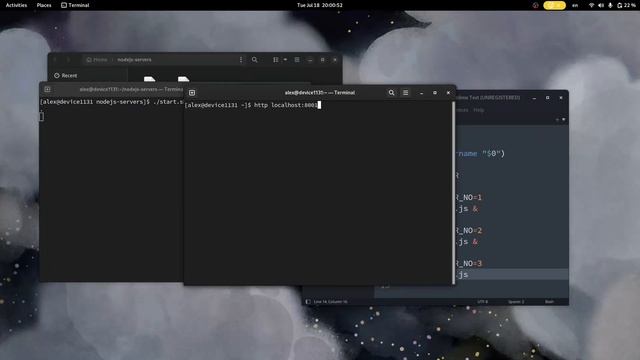Screen dimensions: 640x360
Task: Click ./start command in nodejs-servers Terminal
Action: pyautogui.click(x=168, y=102)
